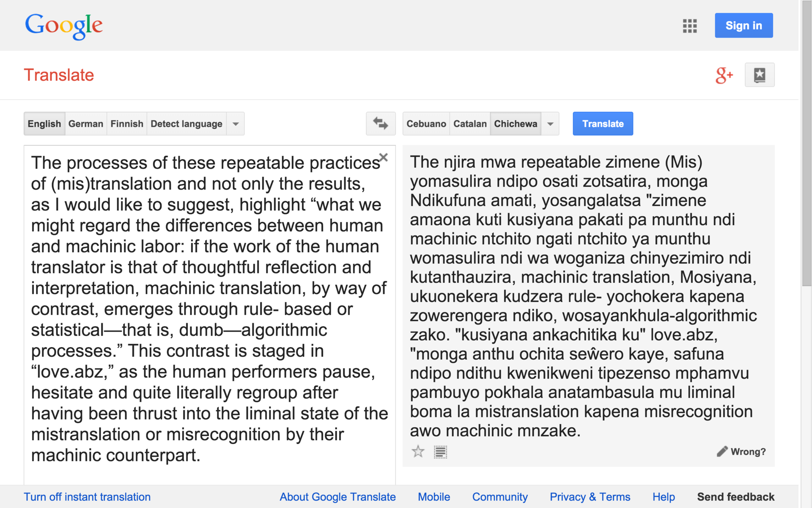Expand source language dropdown arrow
This screenshot has width=812, height=508.
[x=236, y=124]
